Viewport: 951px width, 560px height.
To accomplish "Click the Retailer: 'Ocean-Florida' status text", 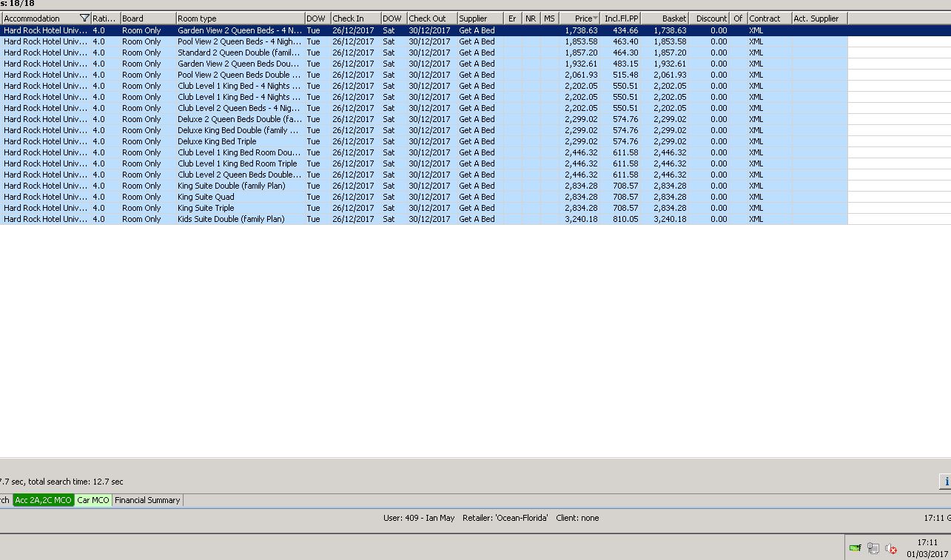I will click(505, 518).
